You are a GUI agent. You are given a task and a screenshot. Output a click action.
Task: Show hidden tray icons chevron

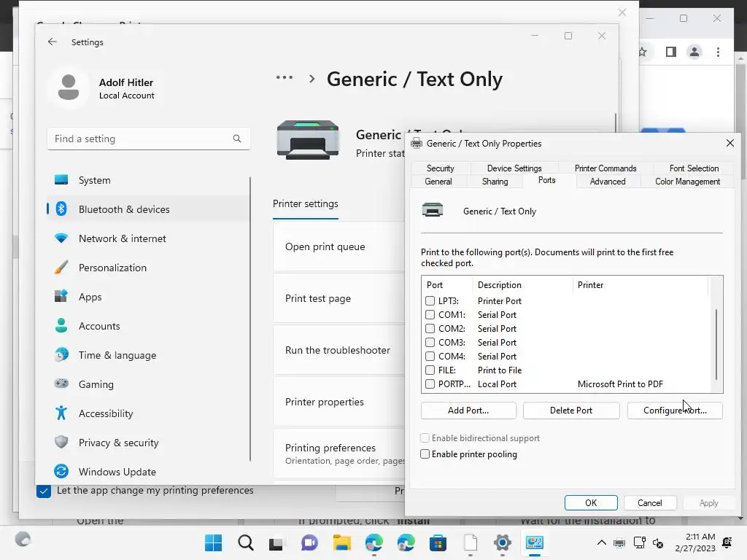pyautogui.click(x=602, y=542)
